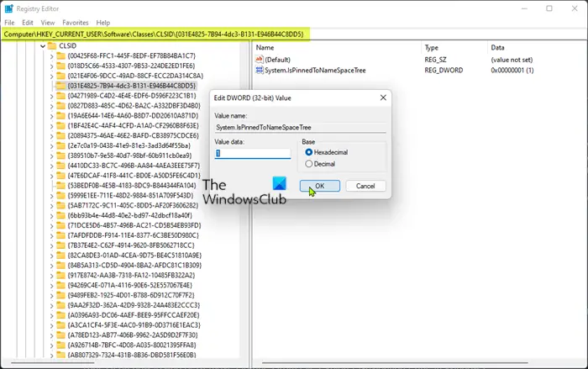Click the Value data input field
This screenshot has width=588, height=369.
click(253, 153)
